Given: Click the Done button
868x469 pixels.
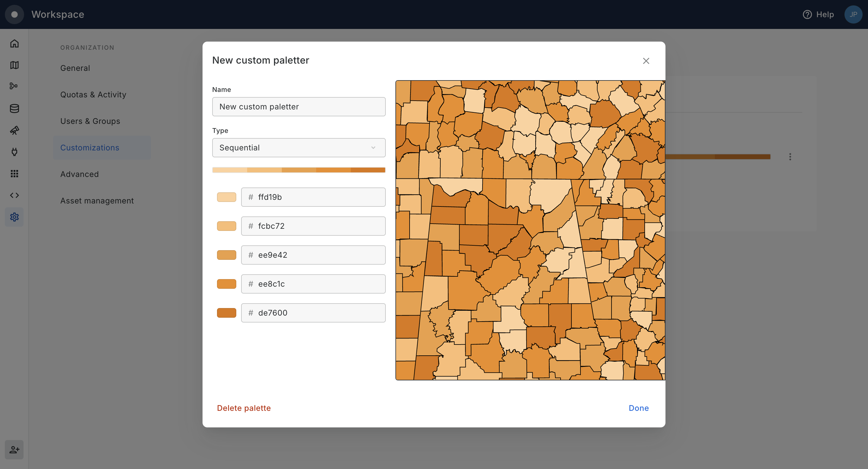Looking at the screenshot, I should tap(638, 408).
